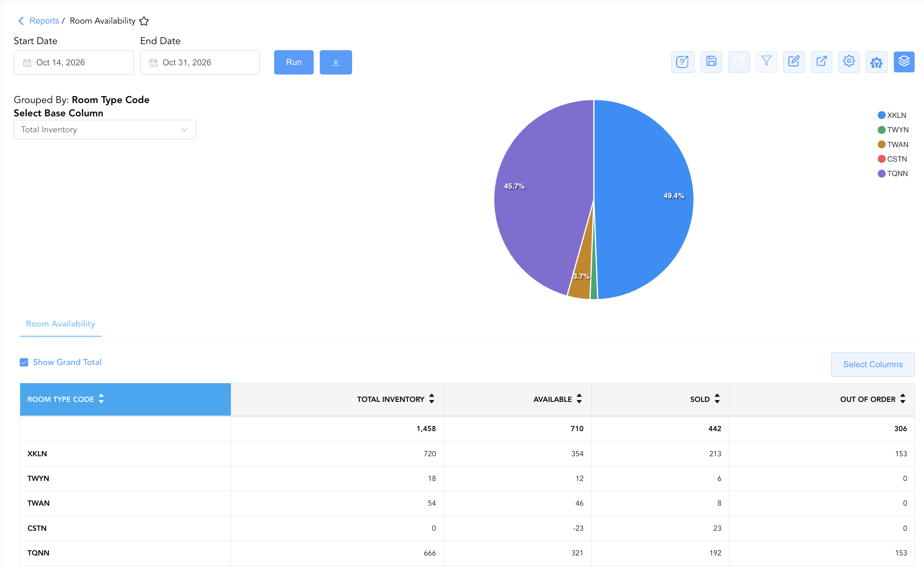Click the advanced gear-wrench configuration icon
Viewport: 924px width, 568px height.
(876, 62)
